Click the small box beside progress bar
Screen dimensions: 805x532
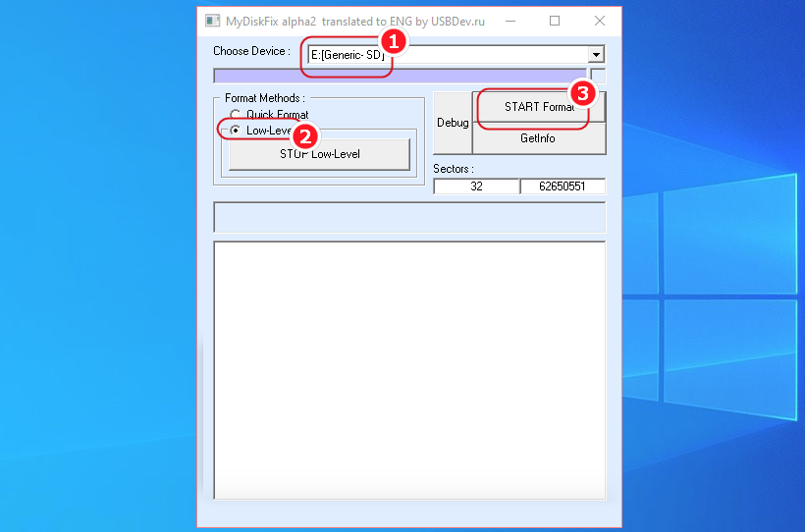coord(598,76)
